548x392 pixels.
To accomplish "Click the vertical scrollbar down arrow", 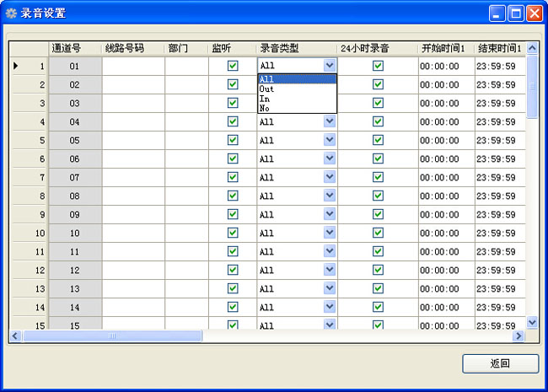I will [532, 322].
